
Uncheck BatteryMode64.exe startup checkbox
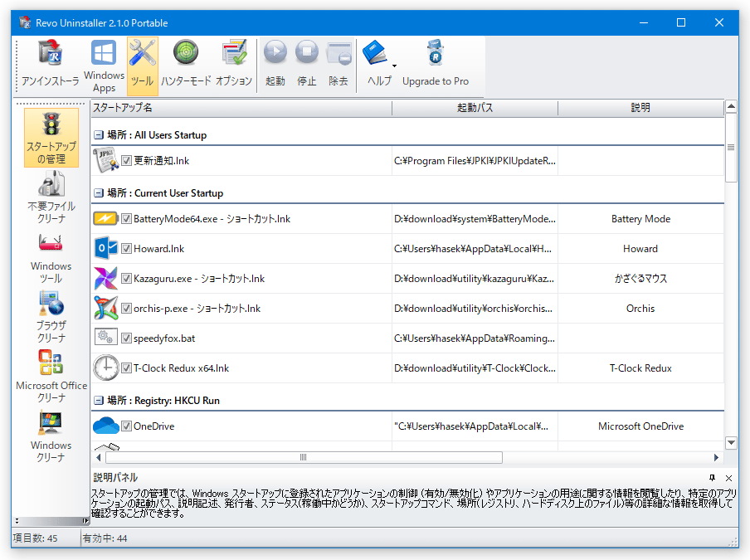tap(126, 219)
